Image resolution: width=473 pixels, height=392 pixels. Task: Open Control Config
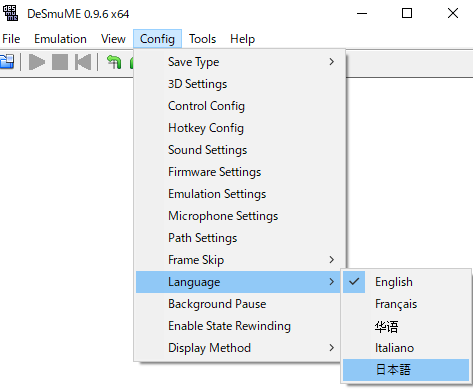pyautogui.click(x=239, y=106)
